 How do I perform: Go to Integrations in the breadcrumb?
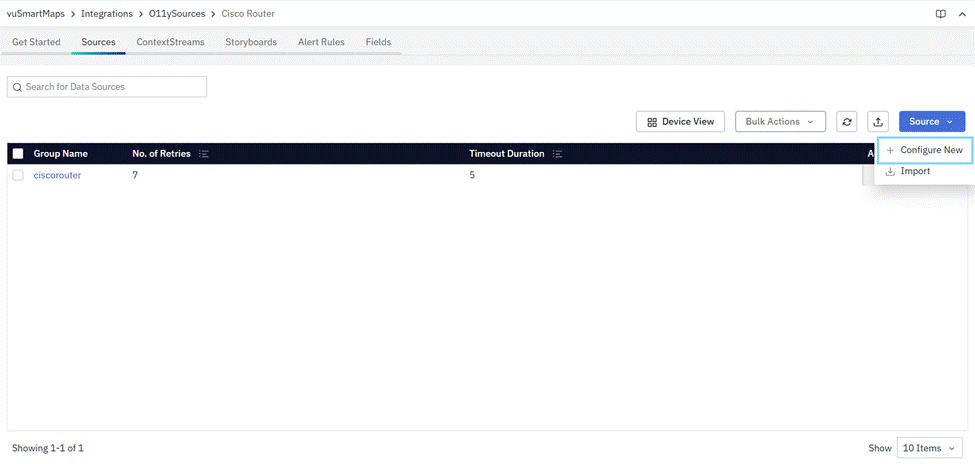[x=107, y=14]
